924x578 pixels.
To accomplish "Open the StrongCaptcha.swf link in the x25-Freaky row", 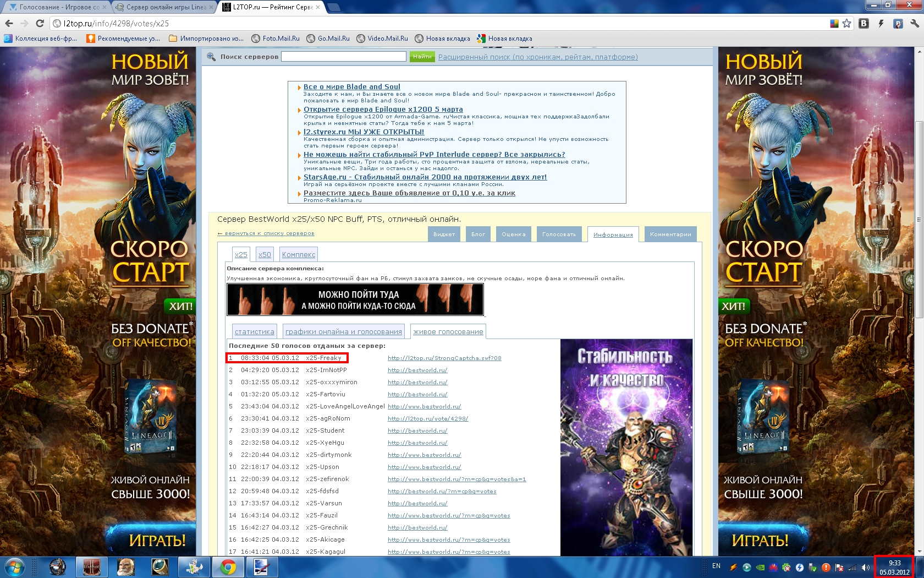I will tap(444, 358).
